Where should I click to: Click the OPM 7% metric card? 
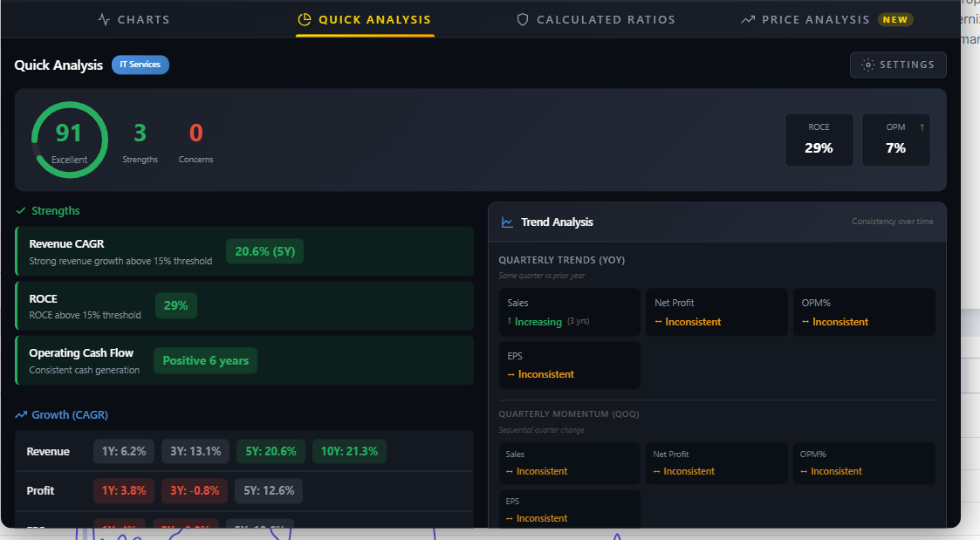pyautogui.click(x=895, y=140)
